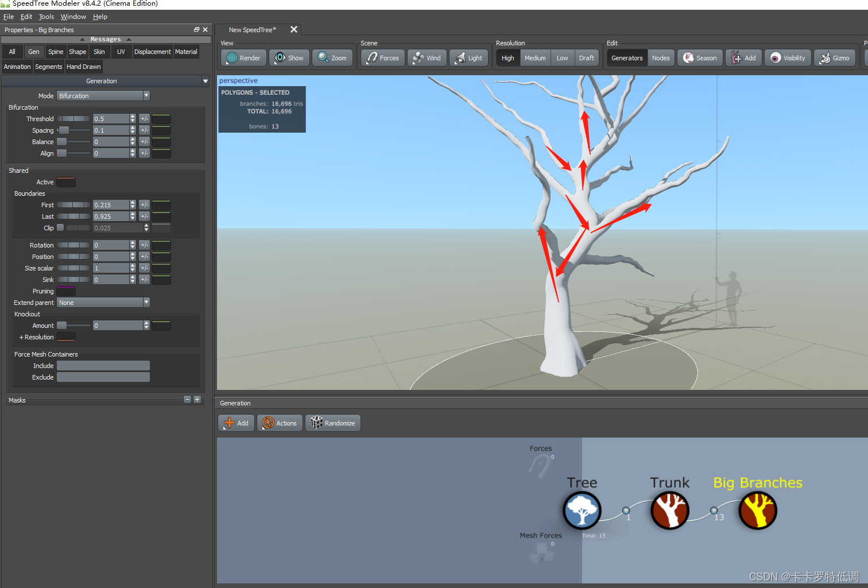Adjust the Balance slider
The width and height of the screenshot is (868, 588).
pos(73,142)
